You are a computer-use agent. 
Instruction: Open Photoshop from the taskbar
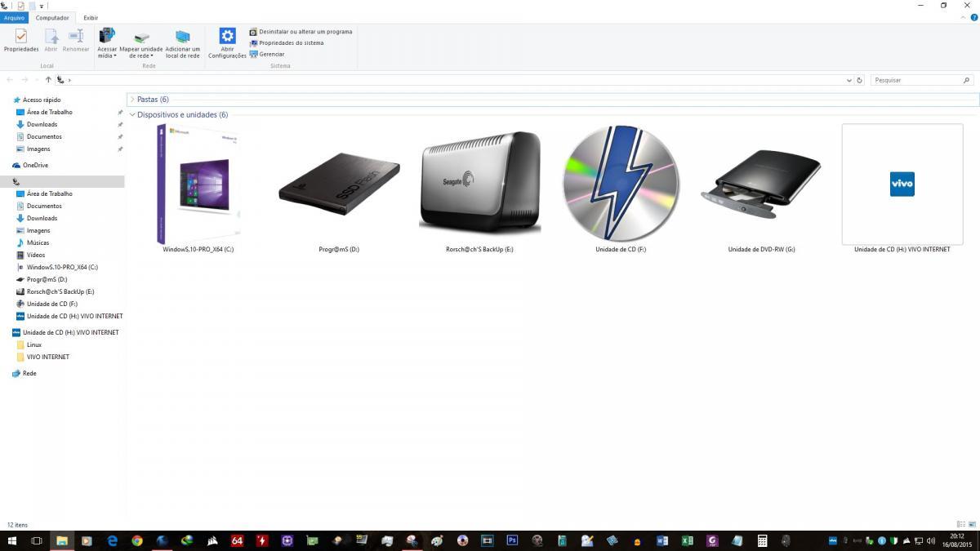(512, 540)
